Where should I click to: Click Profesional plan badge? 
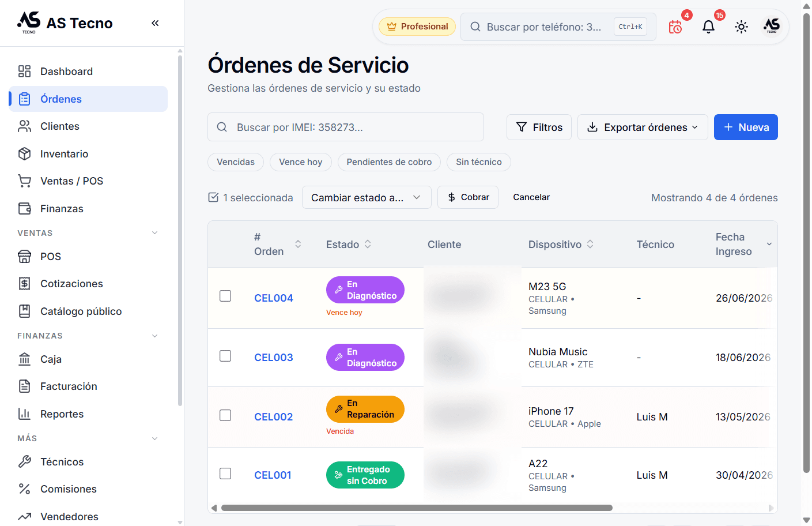click(x=417, y=27)
